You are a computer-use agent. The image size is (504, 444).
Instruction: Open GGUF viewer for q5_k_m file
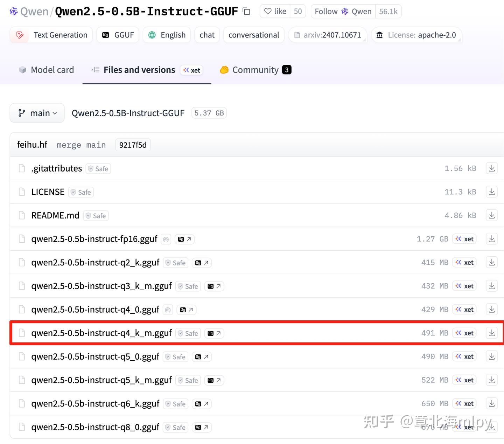[x=214, y=380]
